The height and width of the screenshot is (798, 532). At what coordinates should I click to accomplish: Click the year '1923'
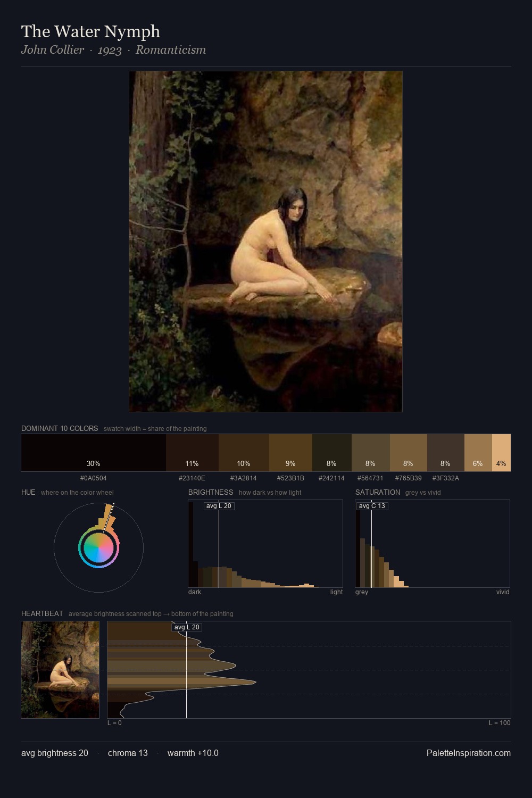pyautogui.click(x=110, y=51)
